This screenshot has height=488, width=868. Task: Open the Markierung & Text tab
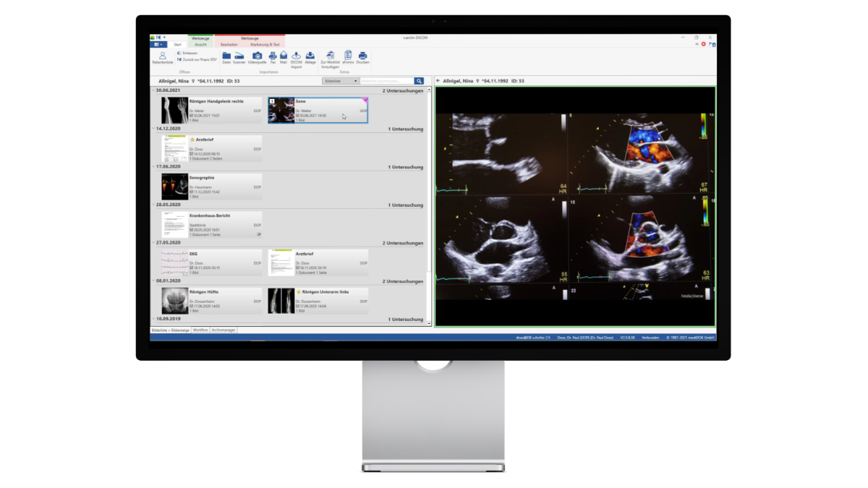263,44
